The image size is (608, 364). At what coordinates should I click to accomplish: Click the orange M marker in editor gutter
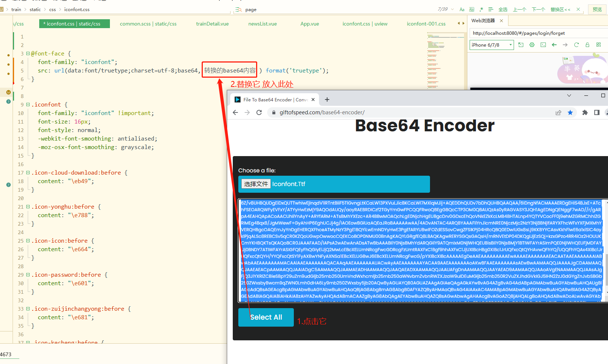coord(9,92)
